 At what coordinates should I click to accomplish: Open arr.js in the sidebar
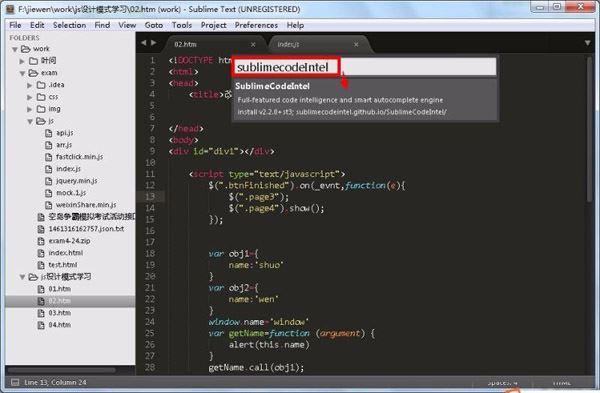pyautogui.click(x=64, y=145)
